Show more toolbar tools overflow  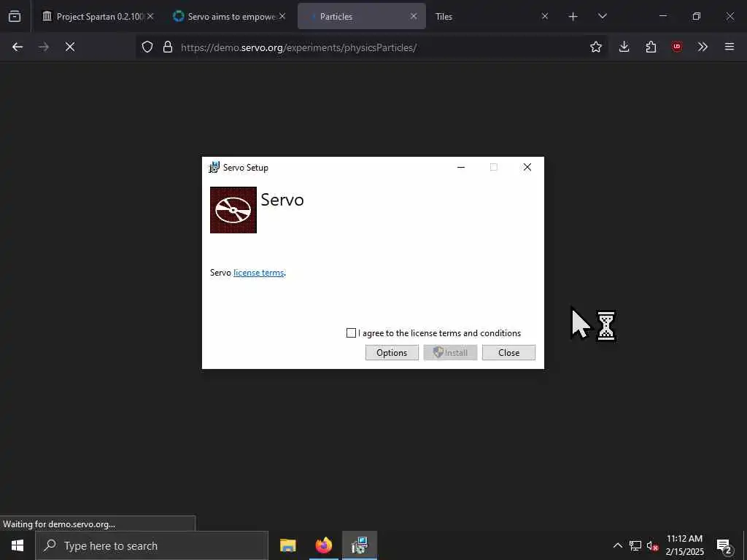pyautogui.click(x=703, y=47)
